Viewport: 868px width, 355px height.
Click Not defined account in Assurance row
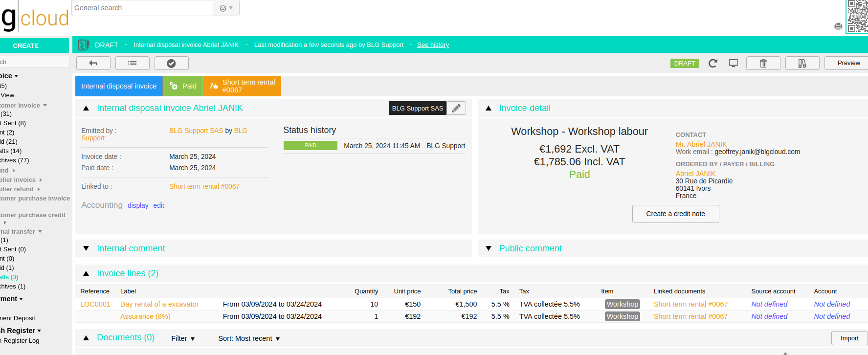coord(832,316)
